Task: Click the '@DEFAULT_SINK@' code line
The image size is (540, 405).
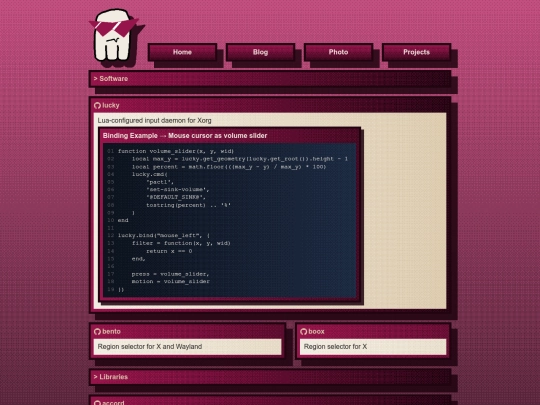Action: click(176, 197)
